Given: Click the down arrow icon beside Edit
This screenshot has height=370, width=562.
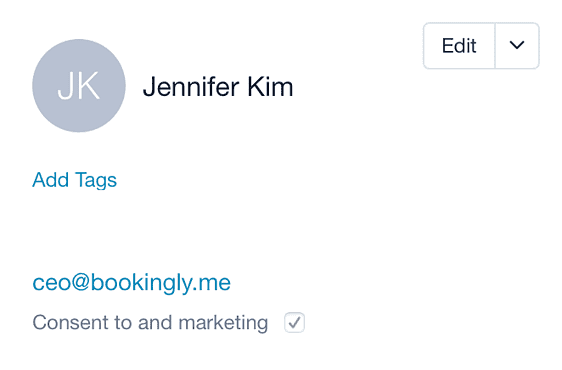Looking at the screenshot, I should click(x=517, y=46).
